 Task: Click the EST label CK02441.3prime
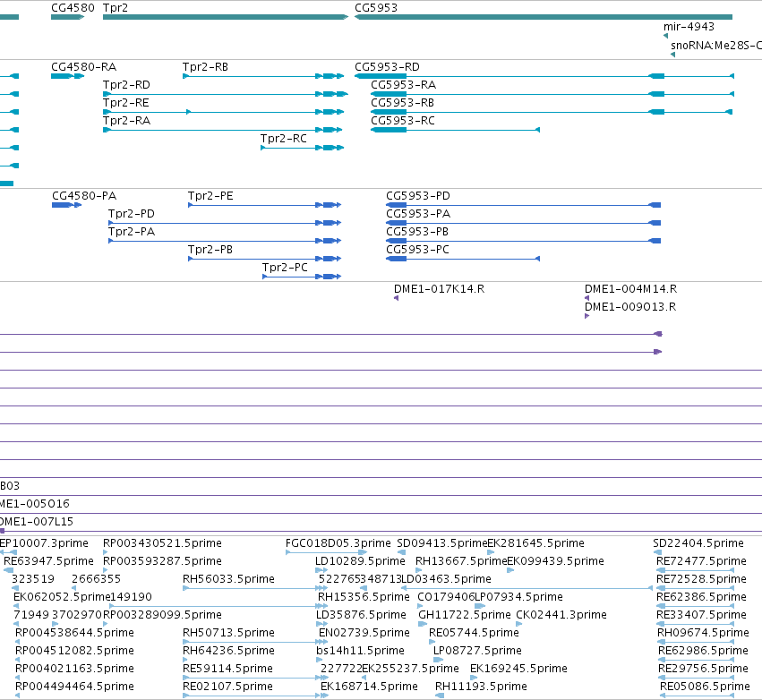tap(561, 615)
